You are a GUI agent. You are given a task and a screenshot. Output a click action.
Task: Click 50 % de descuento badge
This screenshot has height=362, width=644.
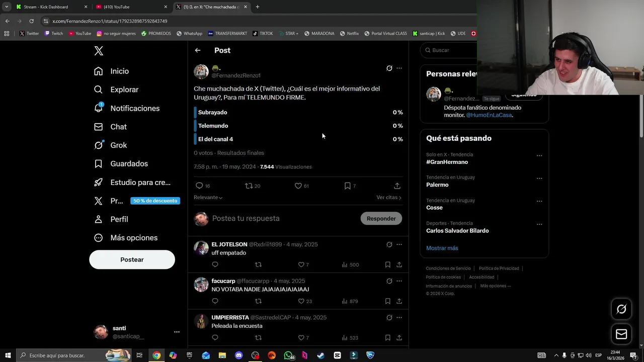point(155,201)
